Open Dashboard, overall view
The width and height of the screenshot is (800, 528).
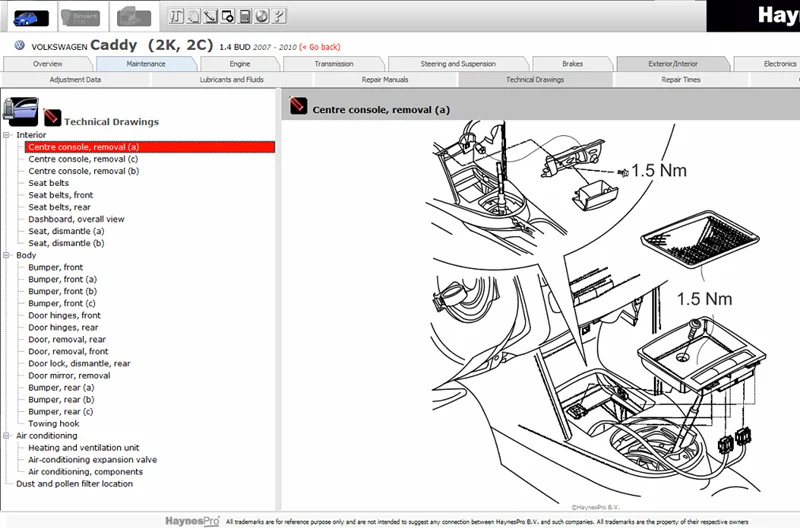[x=76, y=219]
